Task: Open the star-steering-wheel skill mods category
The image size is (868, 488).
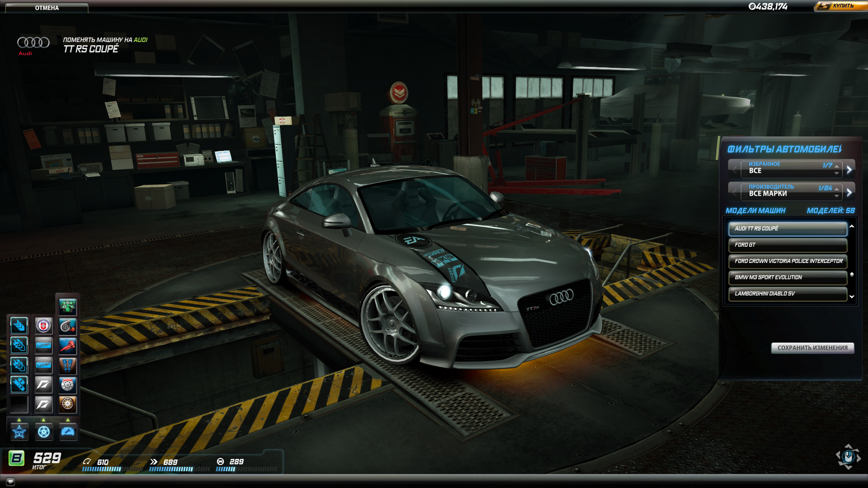Action: point(19,432)
